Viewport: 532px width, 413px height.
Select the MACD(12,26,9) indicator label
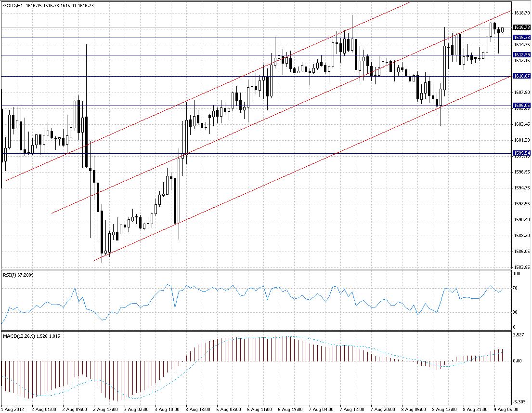click(x=19, y=336)
